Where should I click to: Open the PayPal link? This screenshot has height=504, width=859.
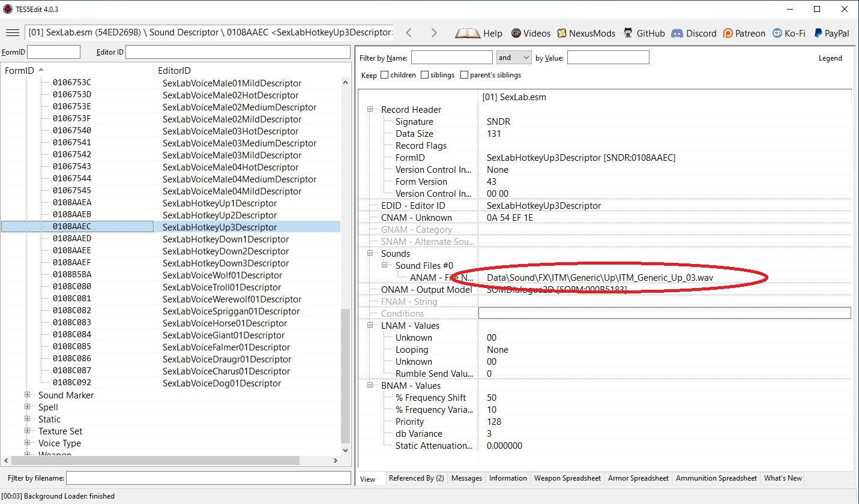(x=831, y=34)
